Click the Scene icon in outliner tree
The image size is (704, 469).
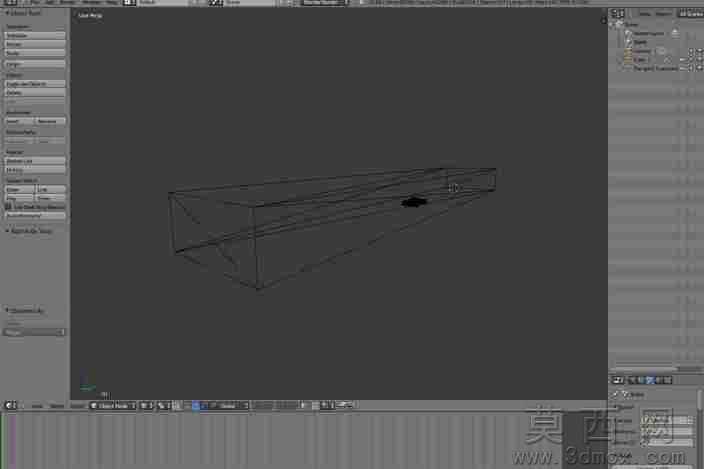pos(621,25)
